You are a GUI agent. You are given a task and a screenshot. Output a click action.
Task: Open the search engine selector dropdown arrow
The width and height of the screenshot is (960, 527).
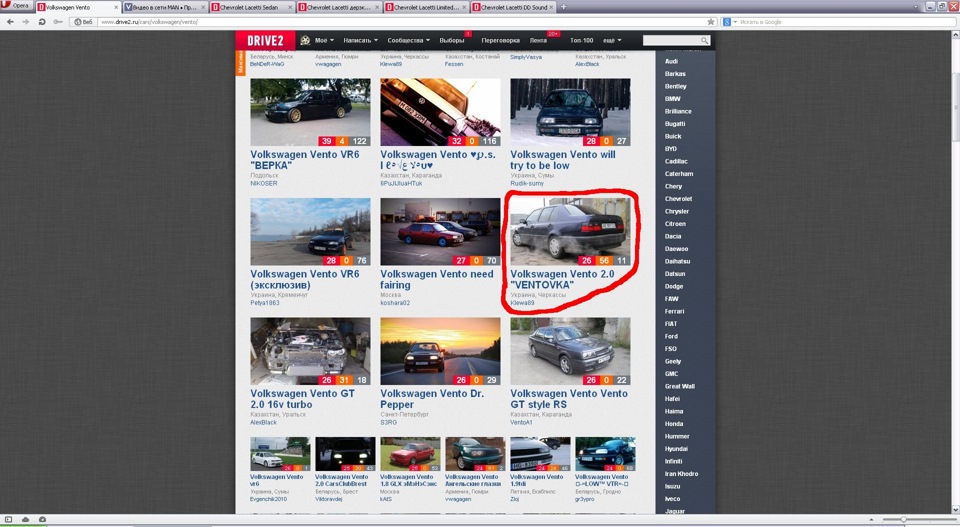point(735,22)
